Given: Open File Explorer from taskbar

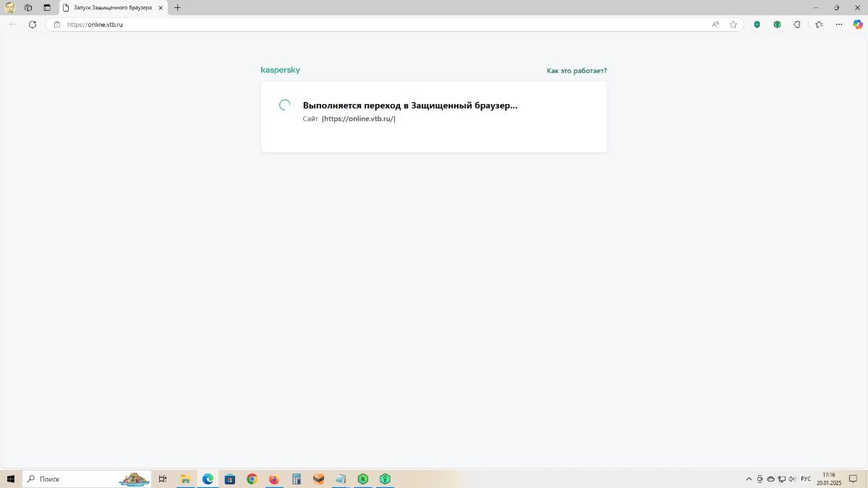Looking at the screenshot, I should point(185,479).
